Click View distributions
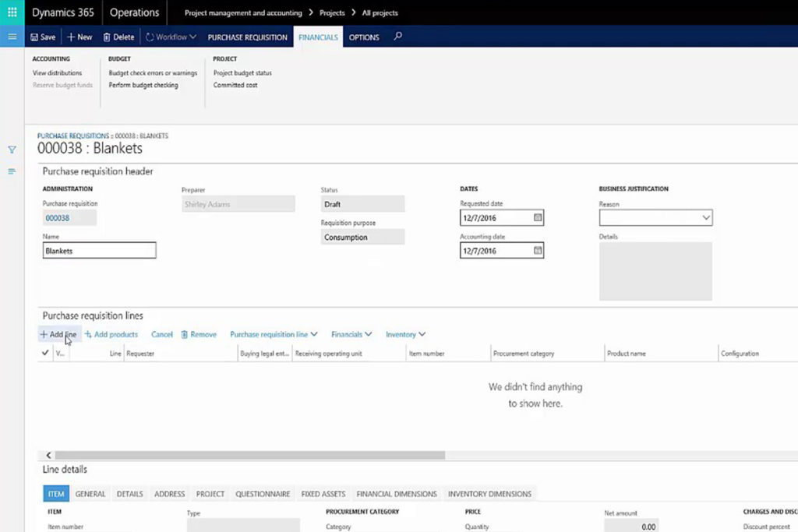The image size is (798, 532). point(57,72)
